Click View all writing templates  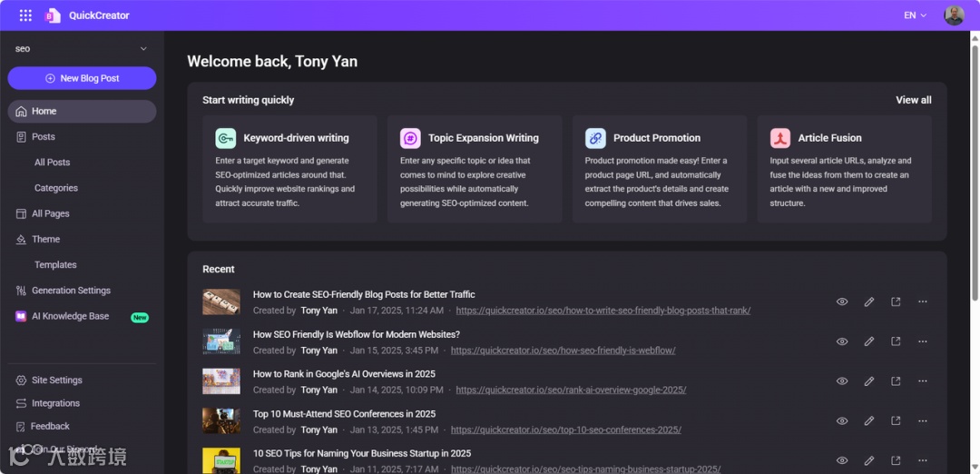(x=913, y=100)
